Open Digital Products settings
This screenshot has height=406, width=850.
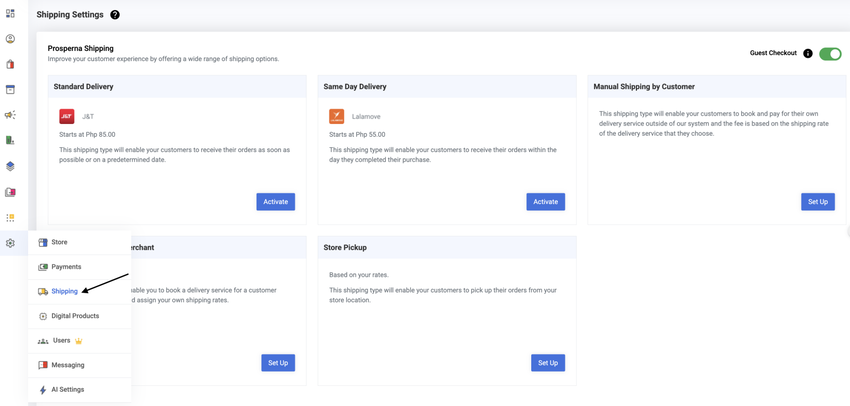(75, 316)
